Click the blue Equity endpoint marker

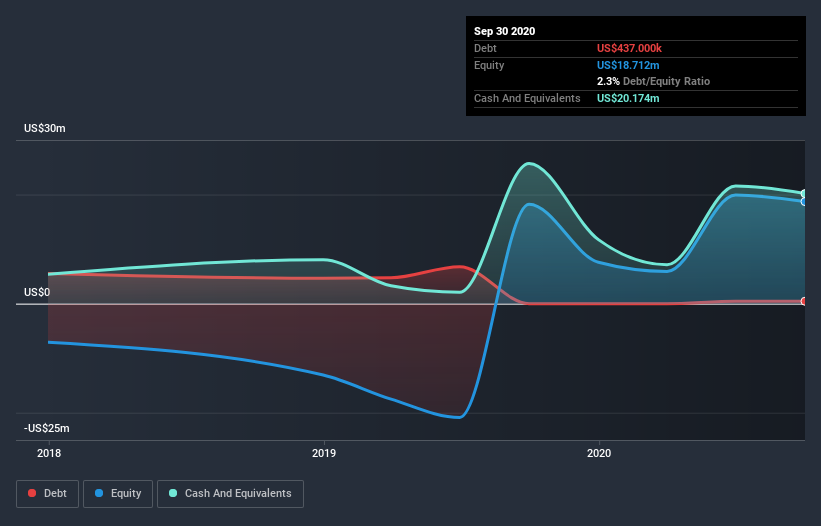click(x=804, y=202)
